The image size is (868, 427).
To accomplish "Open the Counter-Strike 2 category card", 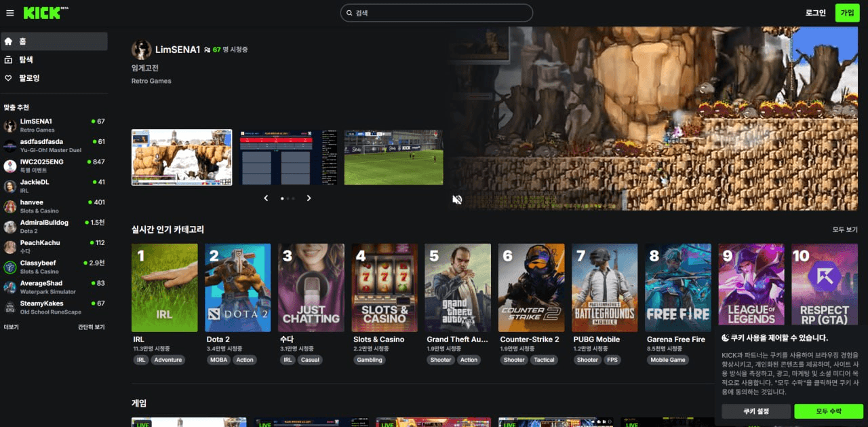I will [532, 288].
